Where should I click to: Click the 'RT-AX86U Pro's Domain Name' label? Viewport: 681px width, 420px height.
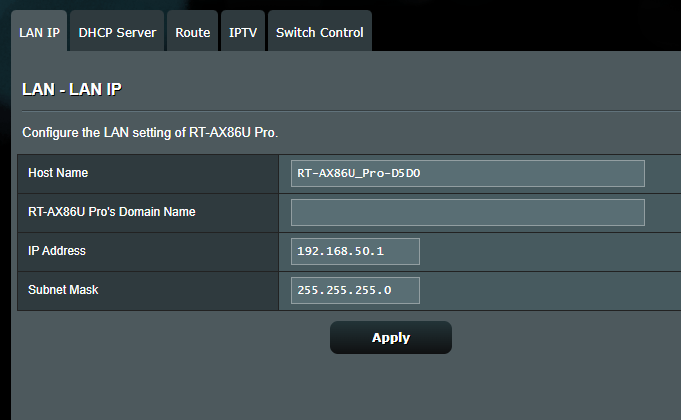pos(112,212)
